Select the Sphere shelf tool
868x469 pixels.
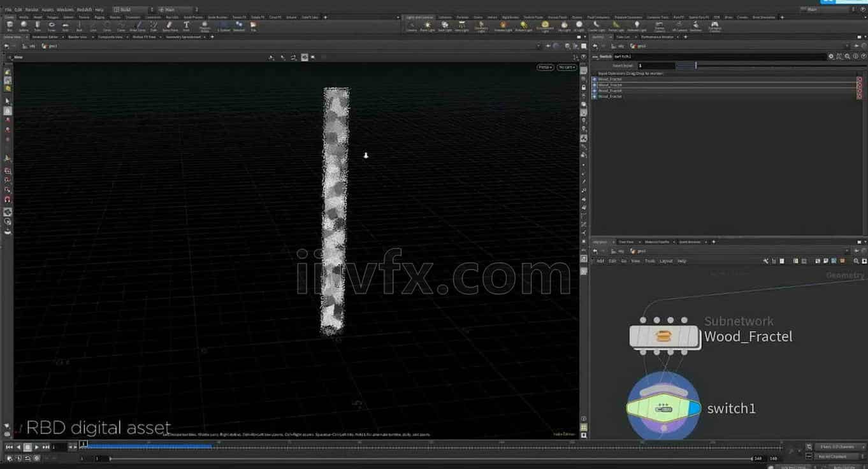click(x=24, y=25)
